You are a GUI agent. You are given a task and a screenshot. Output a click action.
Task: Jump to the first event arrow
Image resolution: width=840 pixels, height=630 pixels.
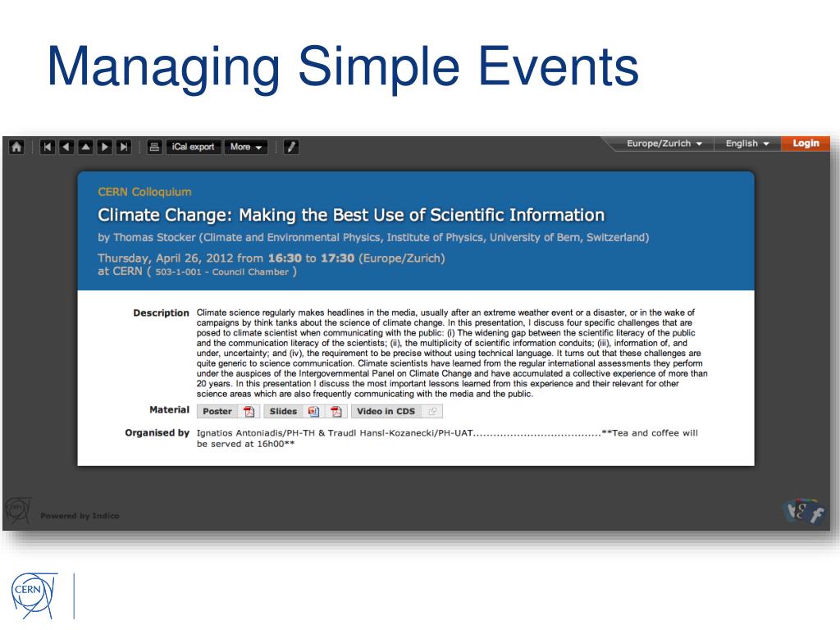[x=47, y=147]
